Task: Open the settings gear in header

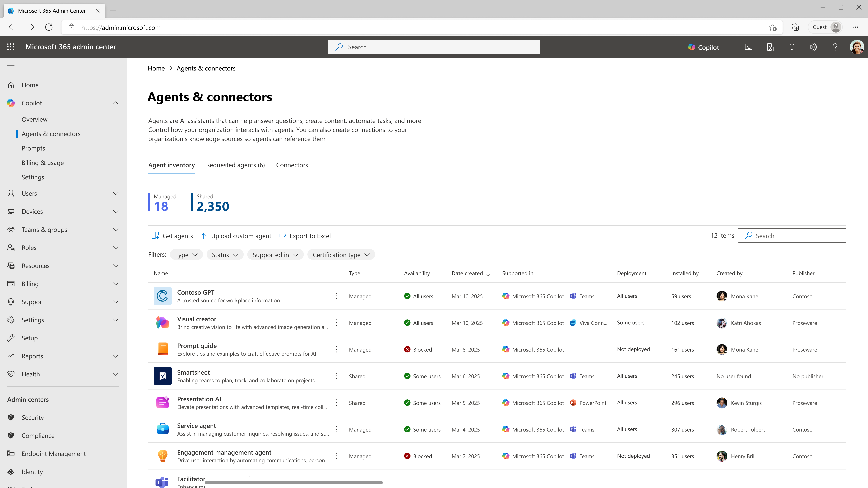Action: click(x=813, y=47)
